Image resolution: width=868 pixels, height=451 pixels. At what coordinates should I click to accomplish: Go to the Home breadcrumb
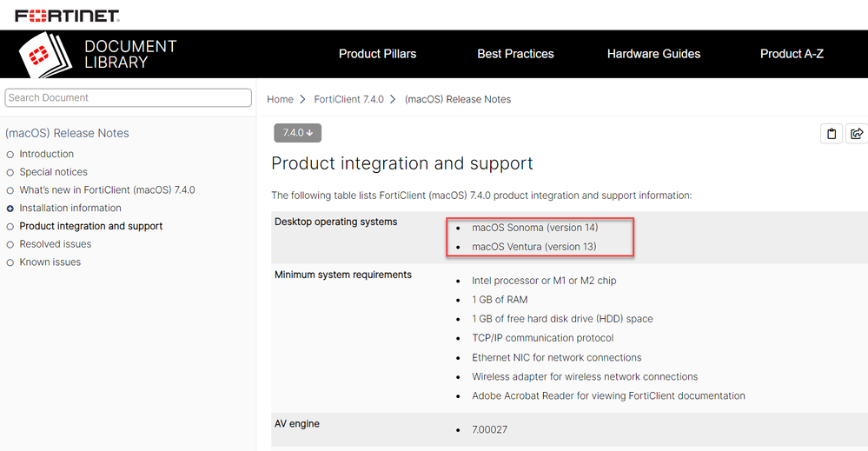pyautogui.click(x=280, y=99)
